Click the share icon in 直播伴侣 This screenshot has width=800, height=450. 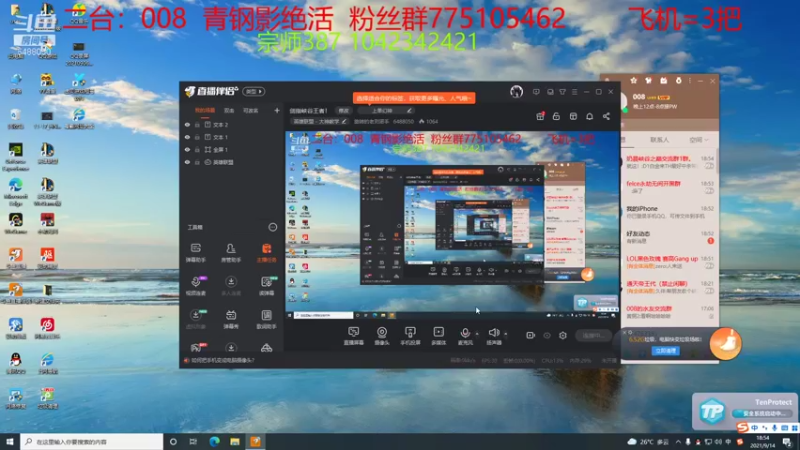[x=606, y=116]
